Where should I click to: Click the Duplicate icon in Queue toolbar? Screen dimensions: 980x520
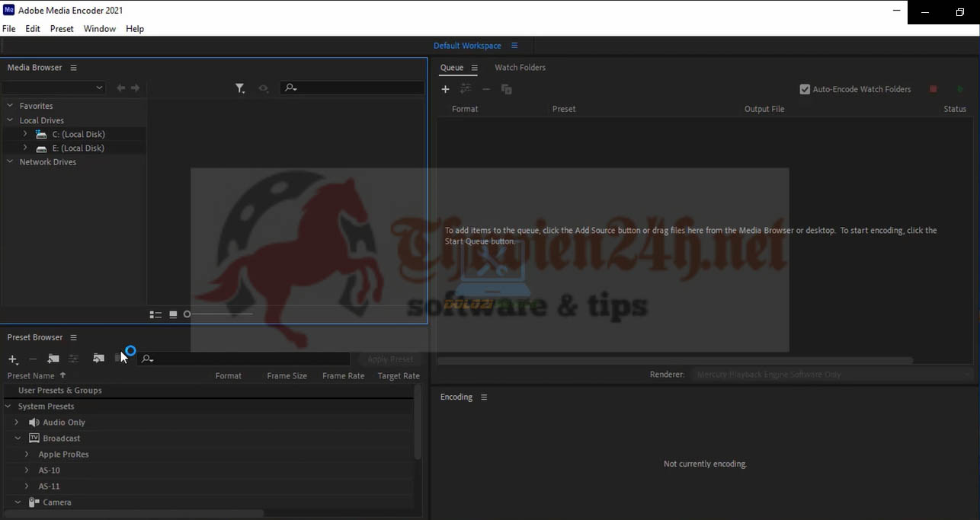[506, 89]
